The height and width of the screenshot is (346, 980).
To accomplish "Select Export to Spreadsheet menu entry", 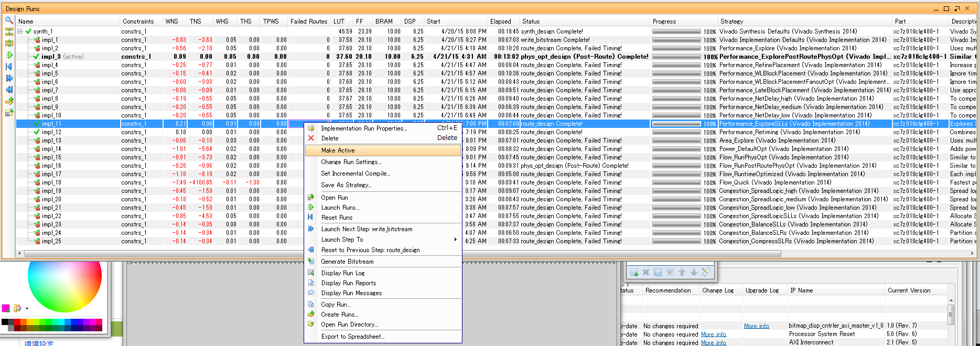I will [383, 337].
